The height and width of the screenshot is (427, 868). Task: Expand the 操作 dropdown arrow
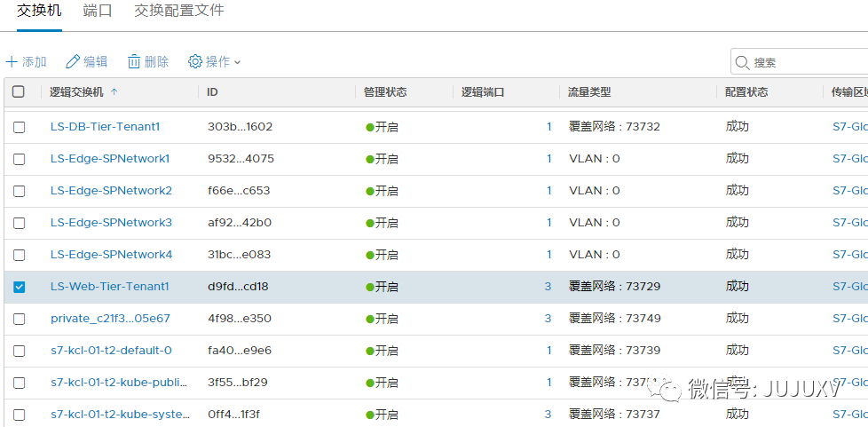click(237, 62)
